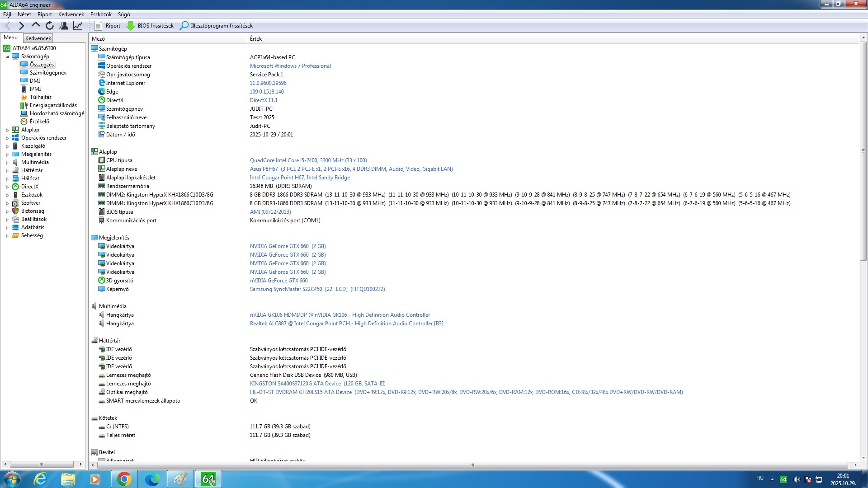The image size is (868, 488).
Task: Expand the Alaplap tree node
Action: 7,130
